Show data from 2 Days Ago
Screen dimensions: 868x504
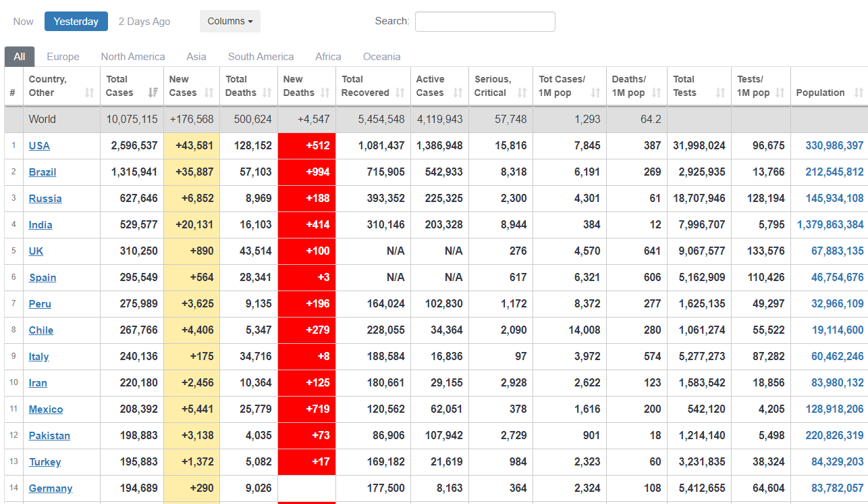point(144,22)
